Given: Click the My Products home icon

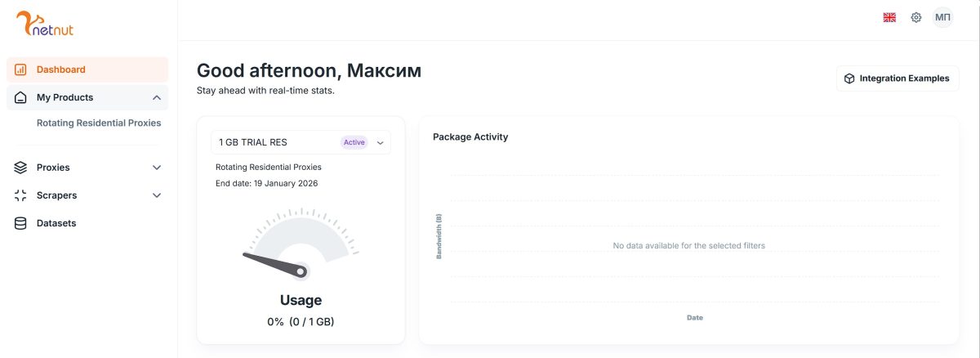Looking at the screenshot, I should coord(20,97).
